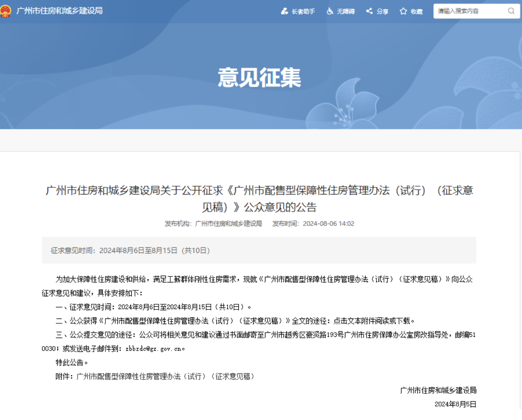Click the announcement title 关于公开征求 heading
This screenshot has height=420, width=522.
259,198
